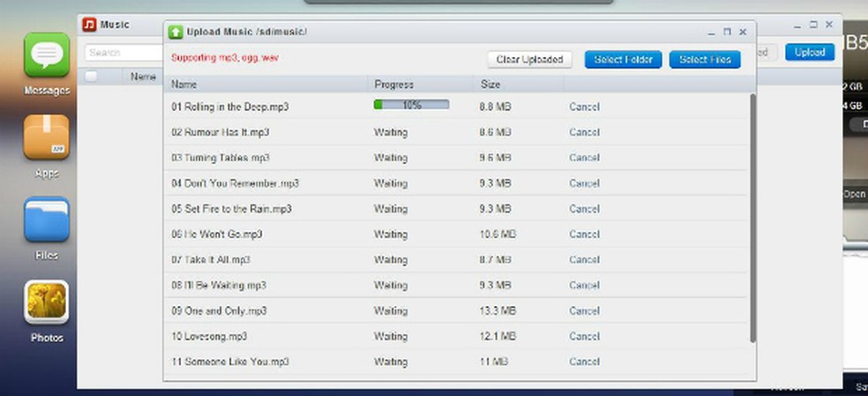The width and height of the screenshot is (868, 396).
Task: Cancel upload of 01 Rolling in the Deep.mp3
Action: [584, 107]
